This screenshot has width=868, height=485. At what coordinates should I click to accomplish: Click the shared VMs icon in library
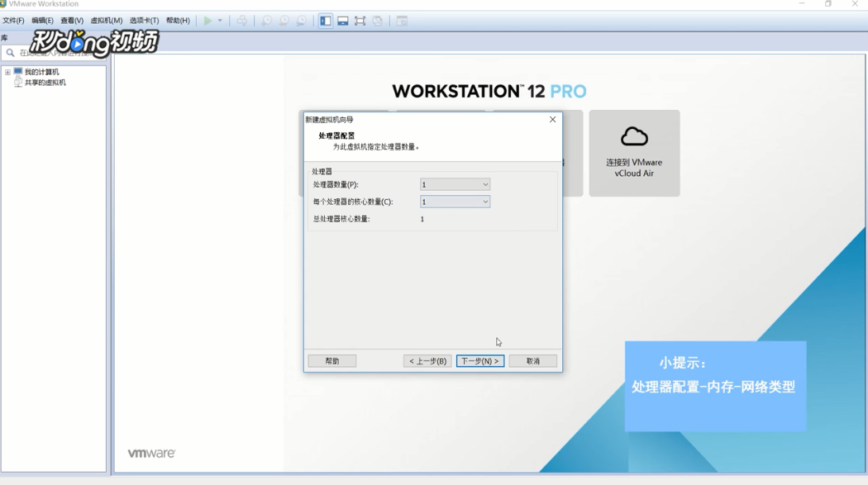pos(18,82)
